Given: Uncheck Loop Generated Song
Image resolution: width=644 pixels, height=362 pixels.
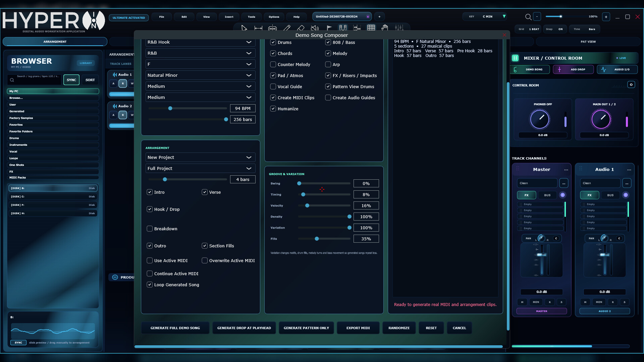Looking at the screenshot, I should tap(150, 285).
